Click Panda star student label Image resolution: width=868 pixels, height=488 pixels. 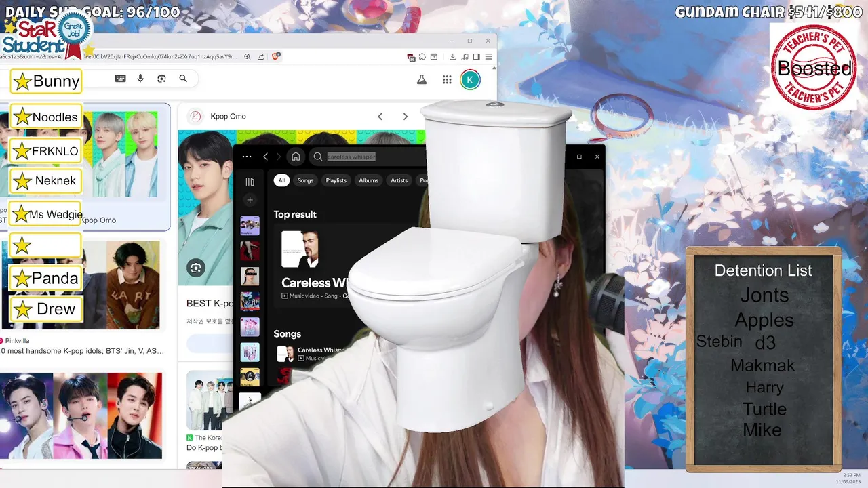tap(45, 279)
